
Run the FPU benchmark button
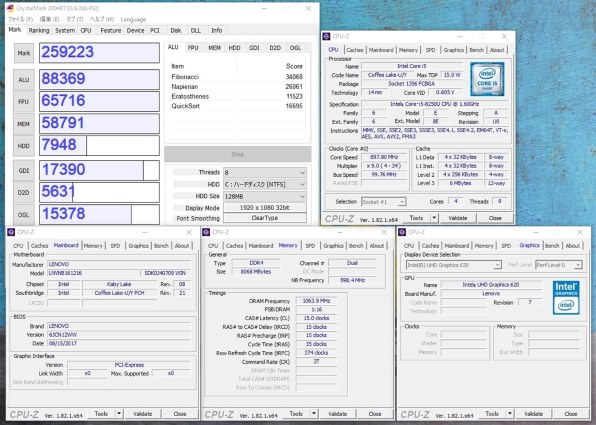point(24,101)
